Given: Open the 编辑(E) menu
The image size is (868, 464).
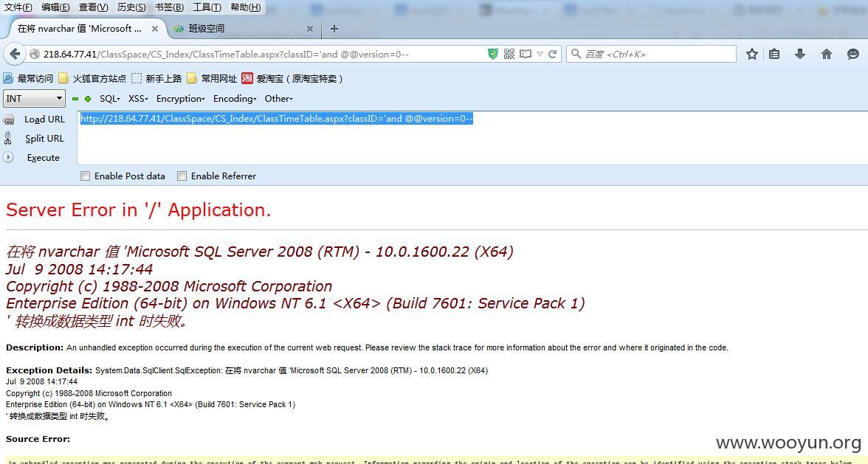Looking at the screenshot, I should coord(55,7).
